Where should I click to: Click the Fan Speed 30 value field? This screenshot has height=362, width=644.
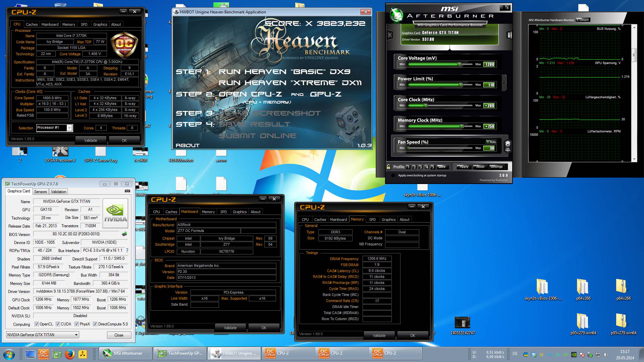pos(489,148)
